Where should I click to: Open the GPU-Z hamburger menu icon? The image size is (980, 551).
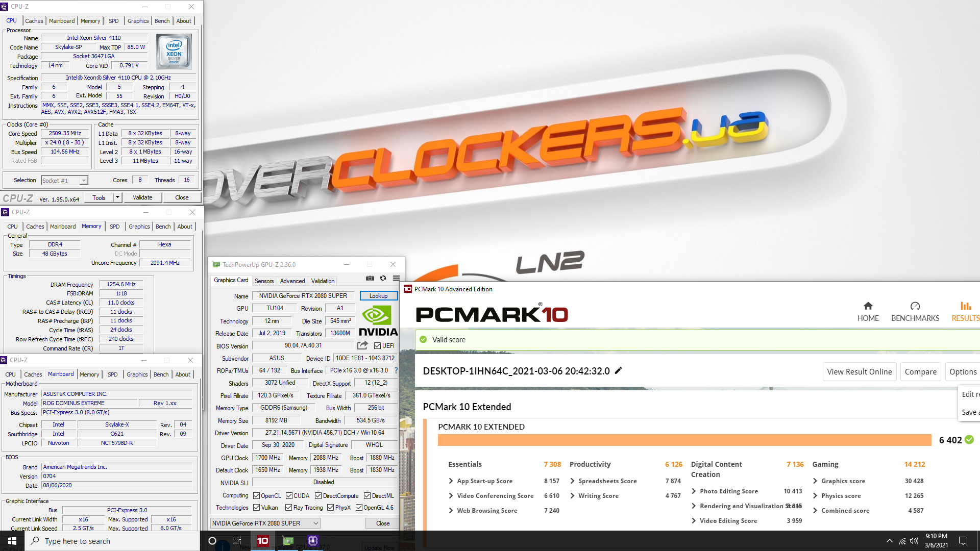click(x=396, y=278)
